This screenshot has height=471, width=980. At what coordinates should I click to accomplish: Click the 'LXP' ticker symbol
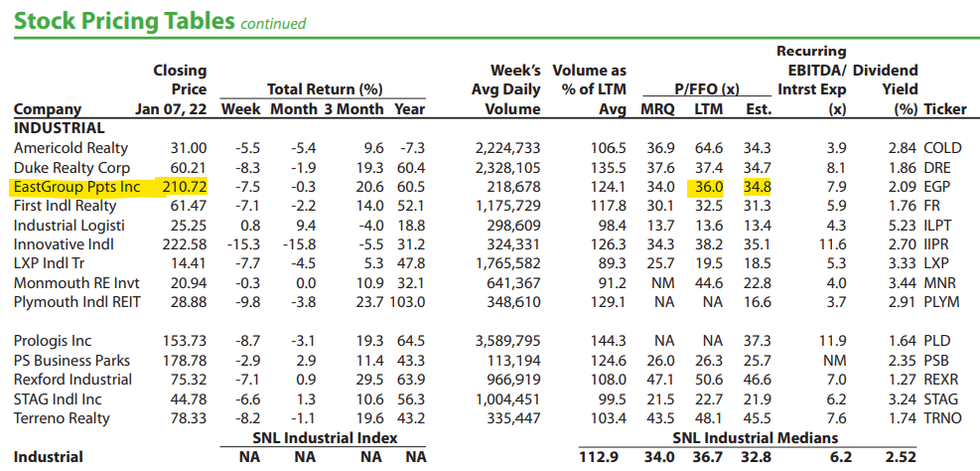coord(935,263)
